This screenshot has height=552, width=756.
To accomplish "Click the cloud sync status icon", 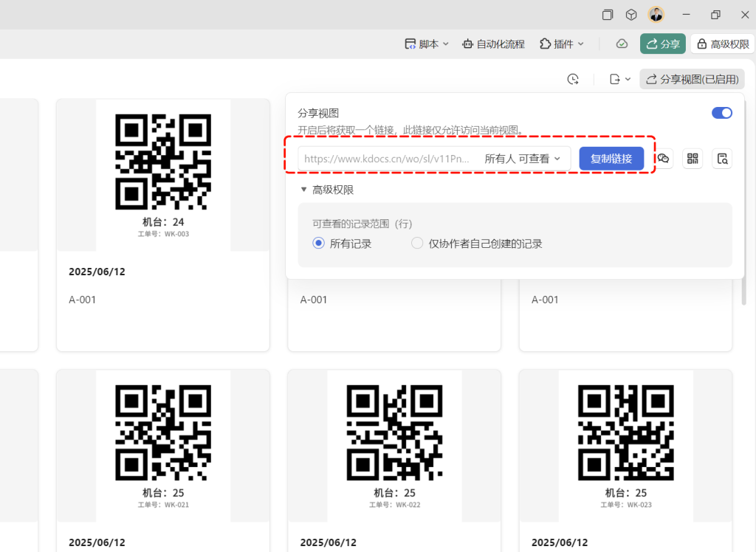I will click(x=622, y=44).
